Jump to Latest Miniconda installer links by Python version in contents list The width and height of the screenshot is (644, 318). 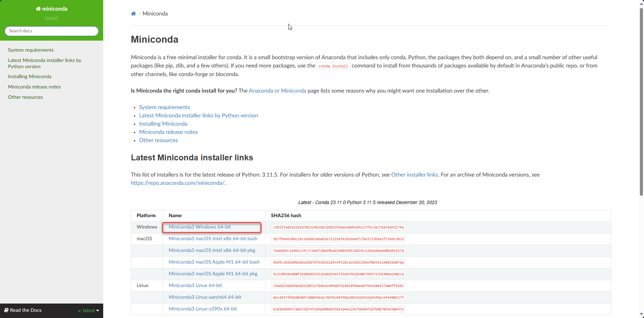(x=198, y=115)
